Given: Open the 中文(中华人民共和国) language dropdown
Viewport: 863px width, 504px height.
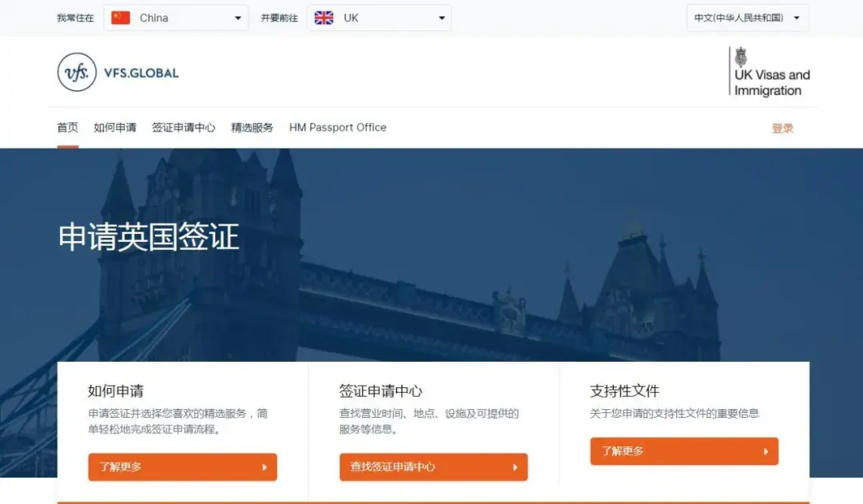Looking at the screenshot, I should click(x=747, y=16).
